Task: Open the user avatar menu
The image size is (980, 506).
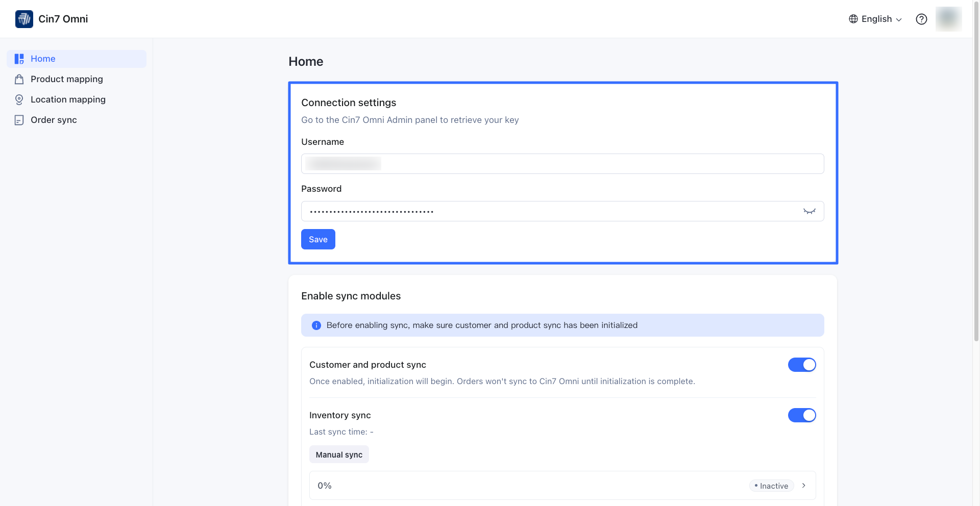Action: pos(948,19)
